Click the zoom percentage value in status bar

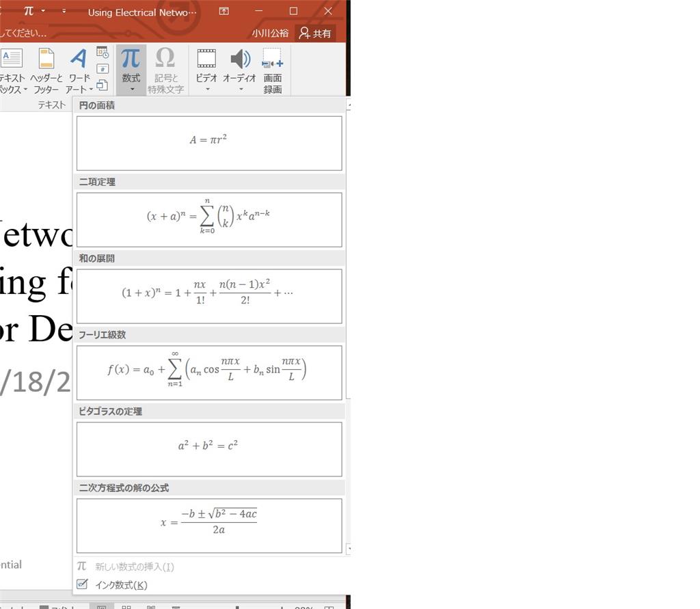coord(304,607)
